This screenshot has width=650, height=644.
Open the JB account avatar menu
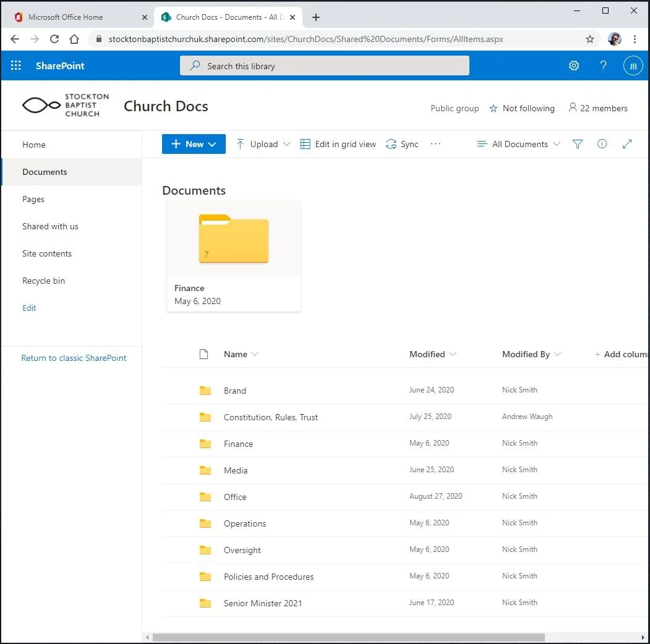pyautogui.click(x=633, y=66)
